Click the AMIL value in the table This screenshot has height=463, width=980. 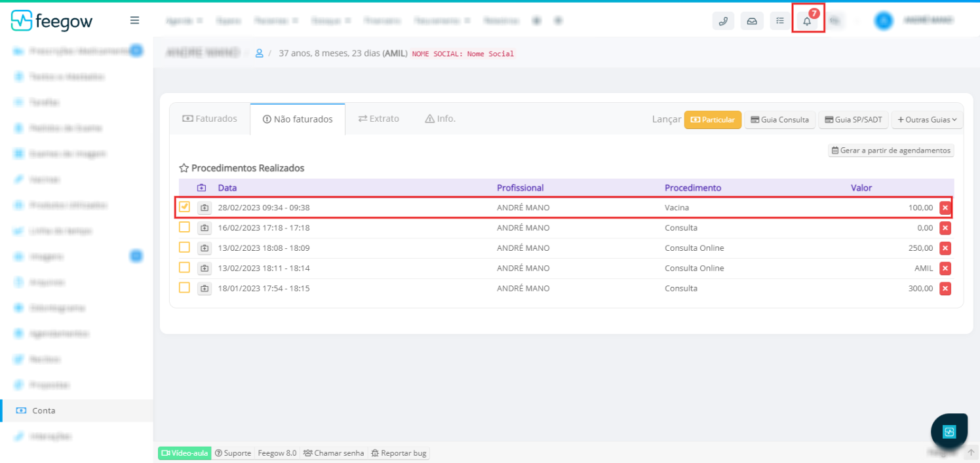click(924, 268)
